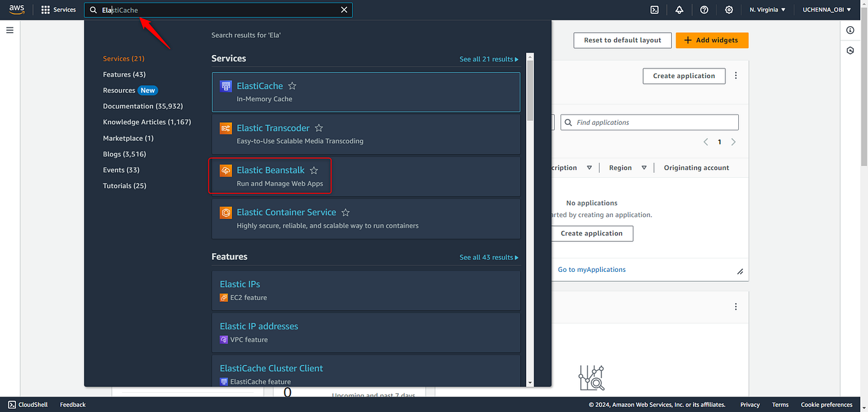The height and width of the screenshot is (412, 868).
Task: Open the notifications bell
Action: (x=679, y=10)
